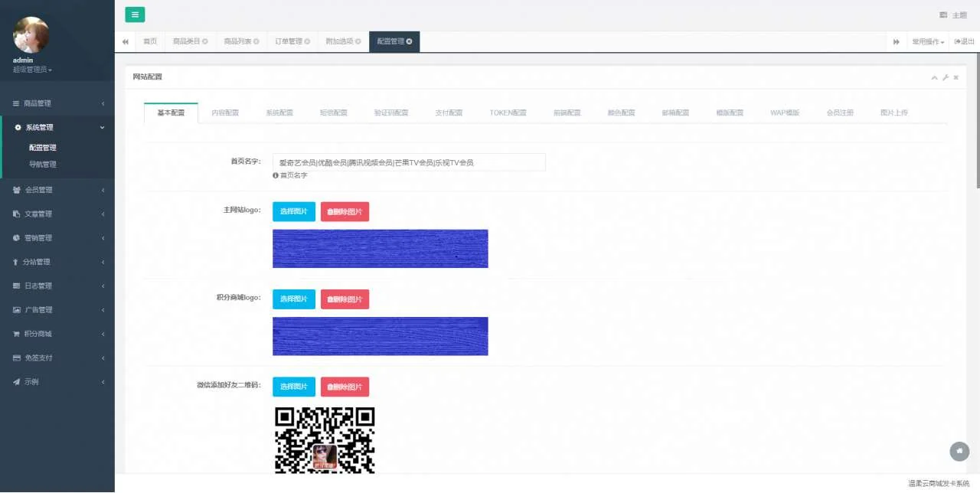Open the 超级管理员 user dropdown
The image size is (980, 493).
32,70
